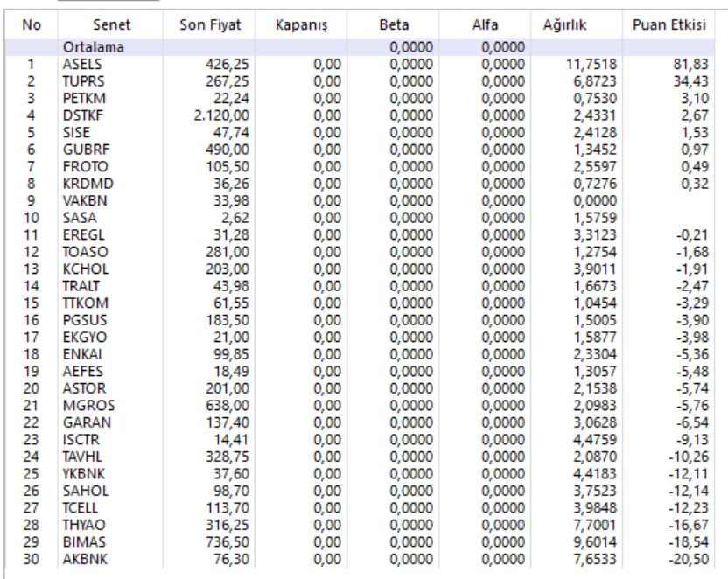Screen dimensions: 728x579
Task: Sort by the Kapanış column header
Action: click(x=301, y=24)
